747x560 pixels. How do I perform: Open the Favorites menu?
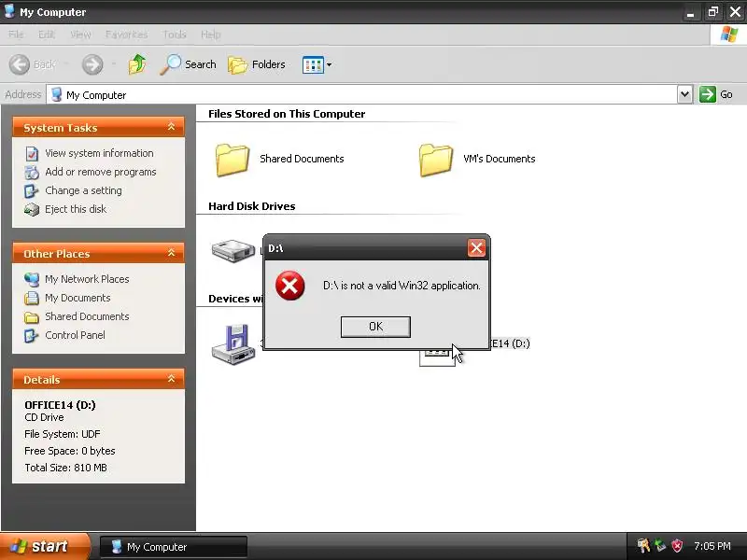[126, 35]
